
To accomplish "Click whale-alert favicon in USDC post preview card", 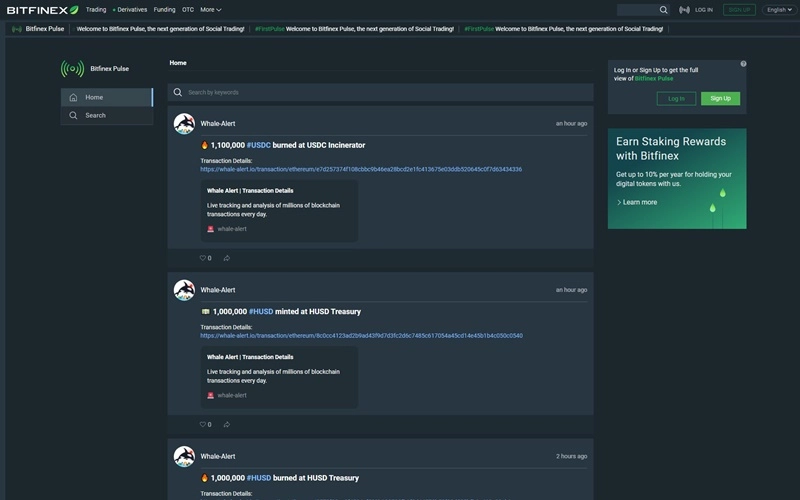I will pos(210,229).
